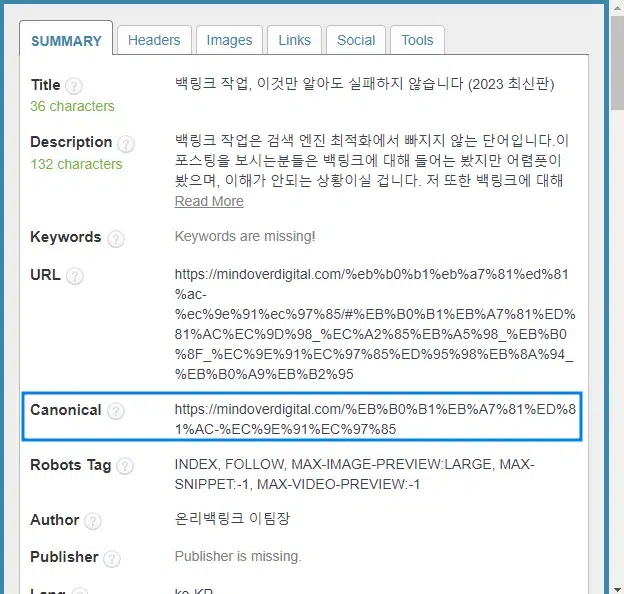
Task: Click 'Publisher is missing.' text
Action: tap(238, 556)
